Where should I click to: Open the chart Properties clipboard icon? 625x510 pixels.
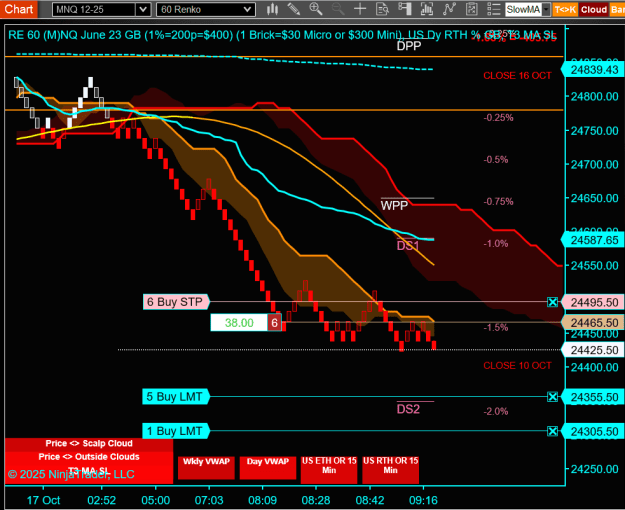(x=472, y=9)
